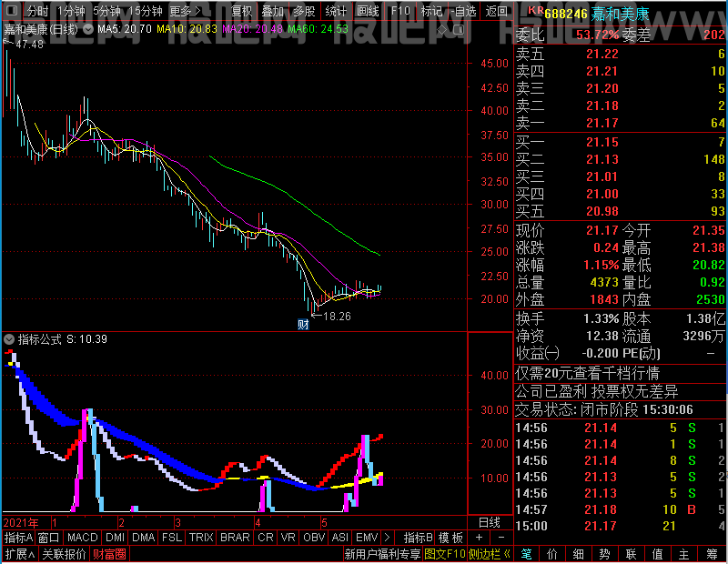Activate 画线 drawing tools
Viewport: 728px width, 564px height.
tap(368, 11)
